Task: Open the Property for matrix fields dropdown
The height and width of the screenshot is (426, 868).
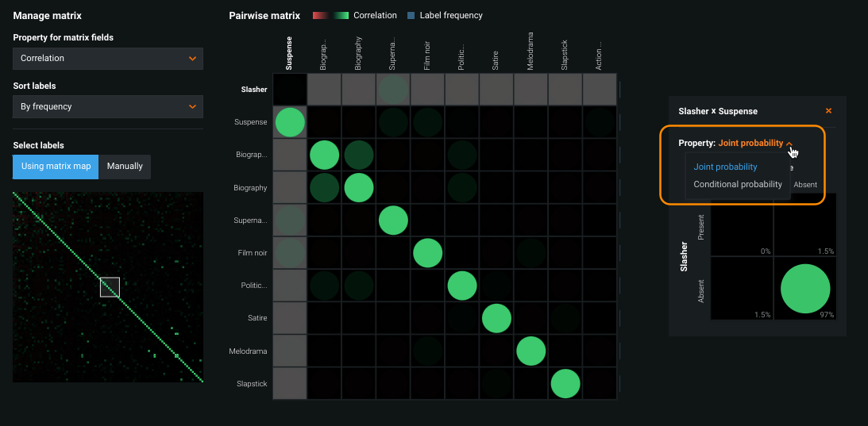Action: coord(108,58)
